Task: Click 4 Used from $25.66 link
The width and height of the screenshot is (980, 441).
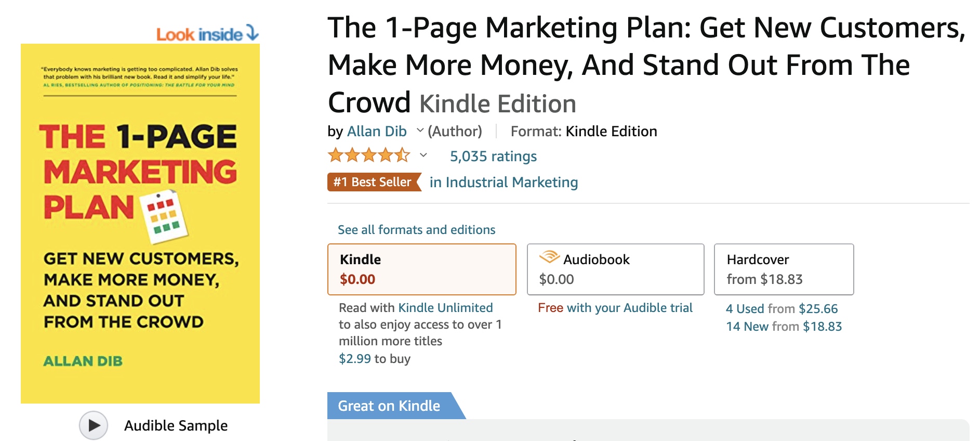Action: tap(782, 309)
